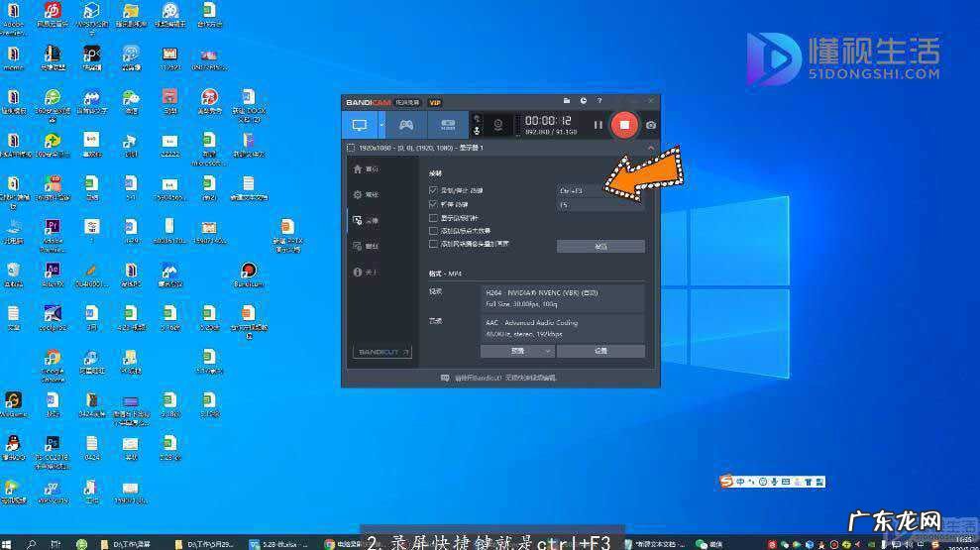The image size is (980, 550).
Task: Open output folder icon in Bandicam title bar
Action: point(566,101)
